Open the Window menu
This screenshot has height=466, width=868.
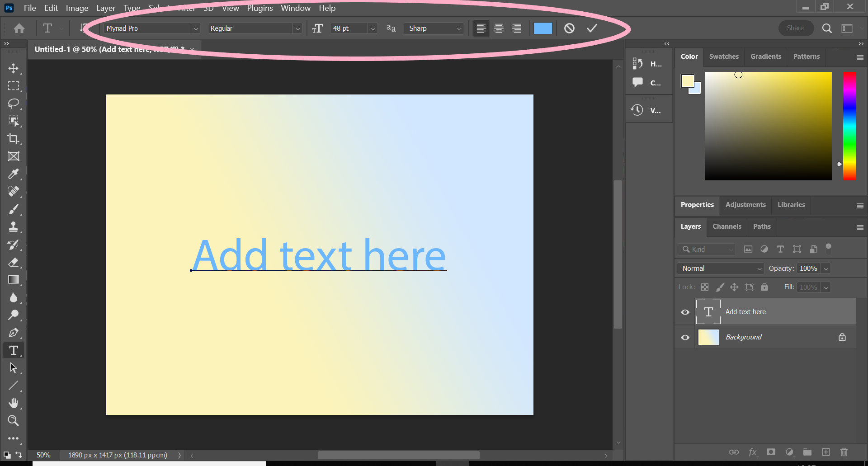[x=296, y=8]
